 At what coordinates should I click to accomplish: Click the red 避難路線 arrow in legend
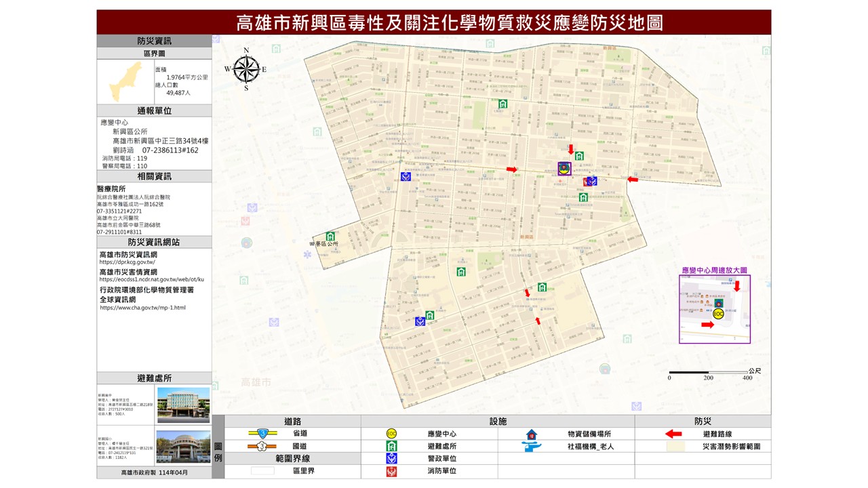click(x=673, y=434)
